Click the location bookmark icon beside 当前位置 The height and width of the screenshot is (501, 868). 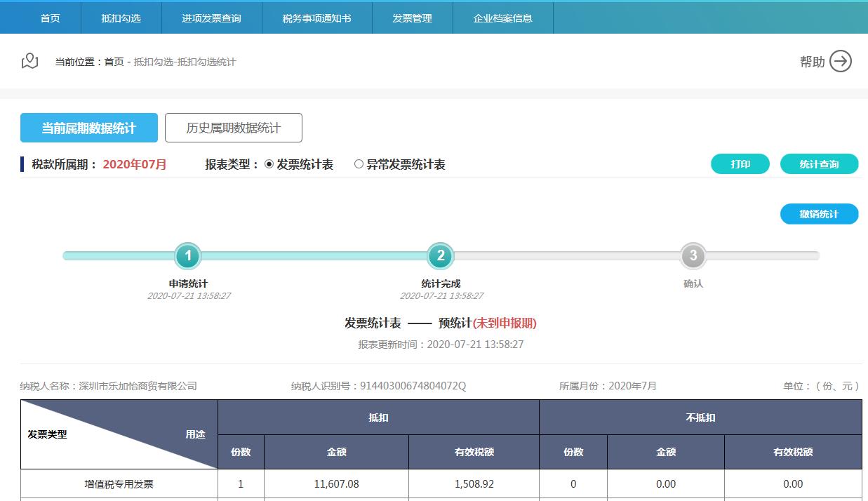click(x=29, y=60)
